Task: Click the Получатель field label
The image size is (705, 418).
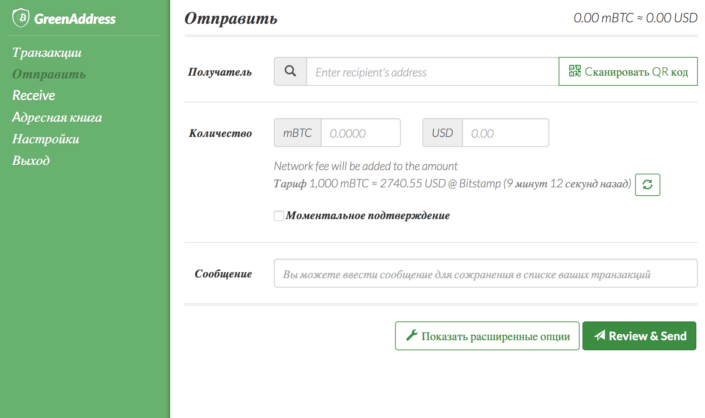Action: pyautogui.click(x=220, y=72)
